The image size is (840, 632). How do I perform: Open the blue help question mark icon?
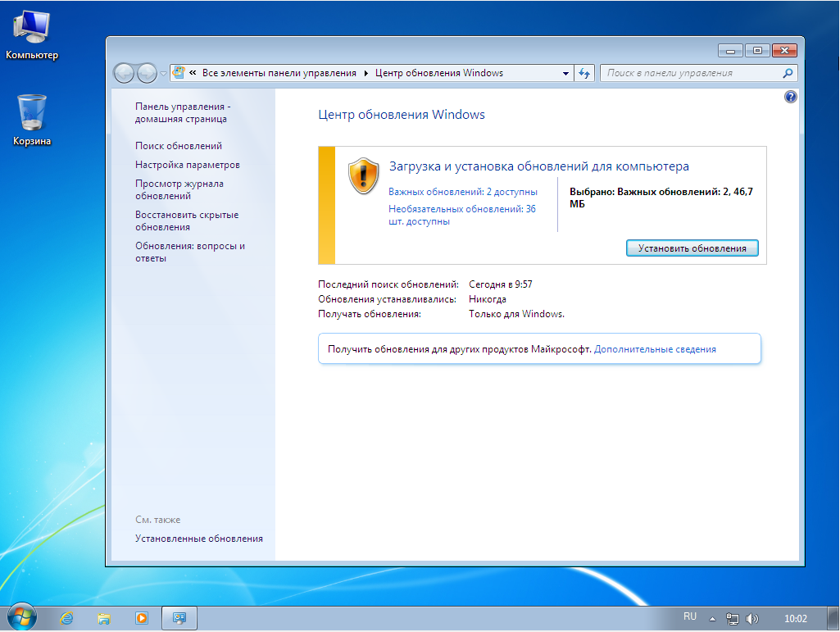pos(790,97)
